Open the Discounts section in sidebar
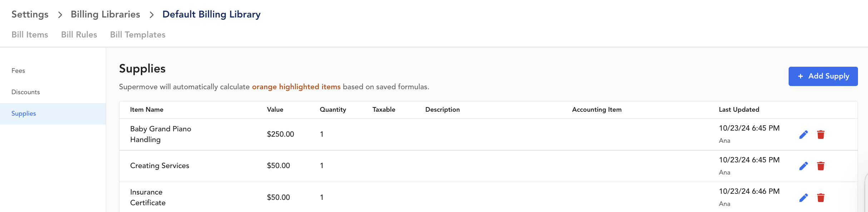 (x=26, y=92)
